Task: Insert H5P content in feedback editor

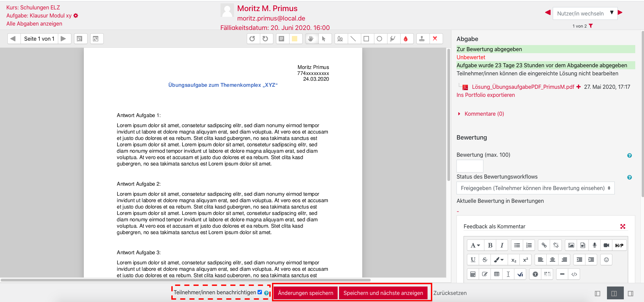Action: tap(619, 245)
